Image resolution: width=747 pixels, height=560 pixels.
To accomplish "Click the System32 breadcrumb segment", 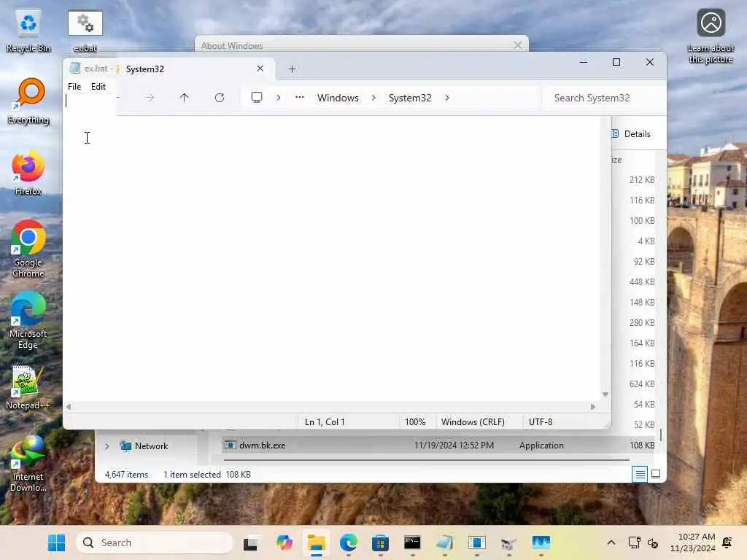I will click(410, 98).
